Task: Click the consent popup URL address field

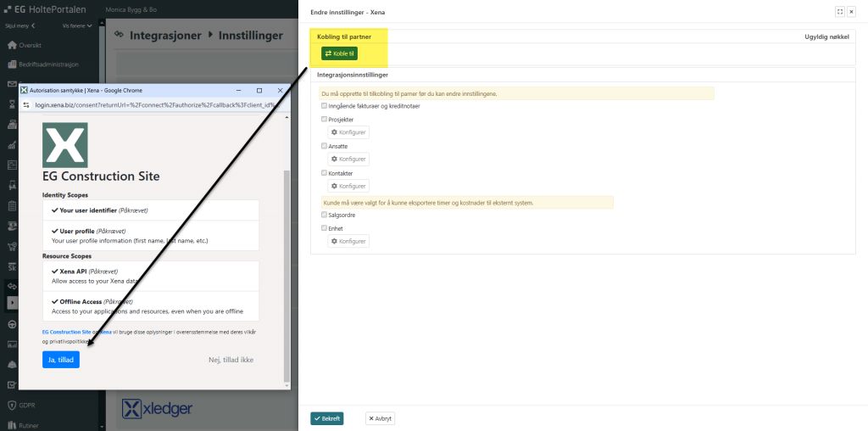Action: tap(153, 104)
